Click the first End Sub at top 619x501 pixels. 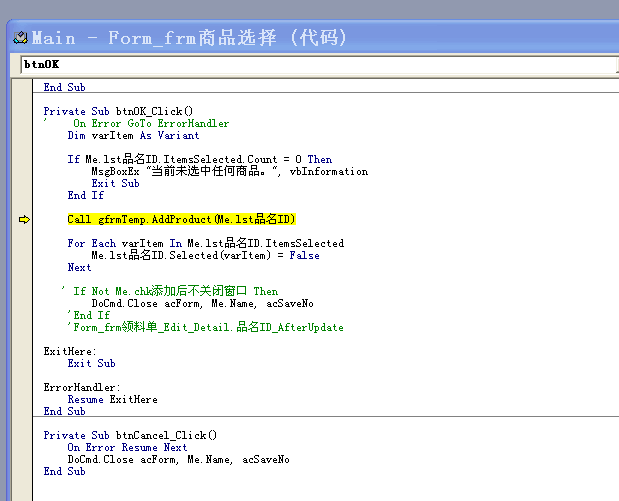(x=64, y=87)
